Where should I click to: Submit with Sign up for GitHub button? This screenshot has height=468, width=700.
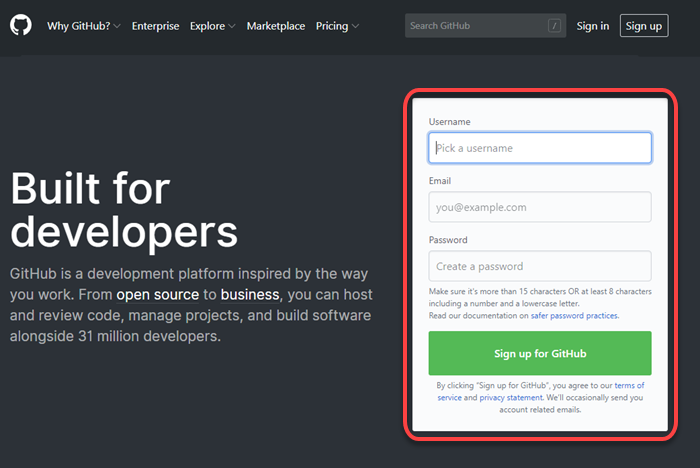click(x=540, y=353)
